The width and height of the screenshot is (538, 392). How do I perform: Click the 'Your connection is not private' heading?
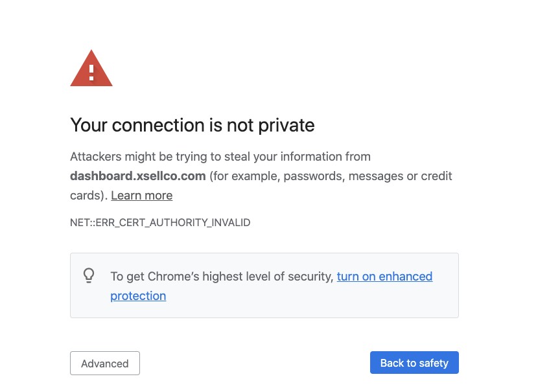tap(192, 125)
